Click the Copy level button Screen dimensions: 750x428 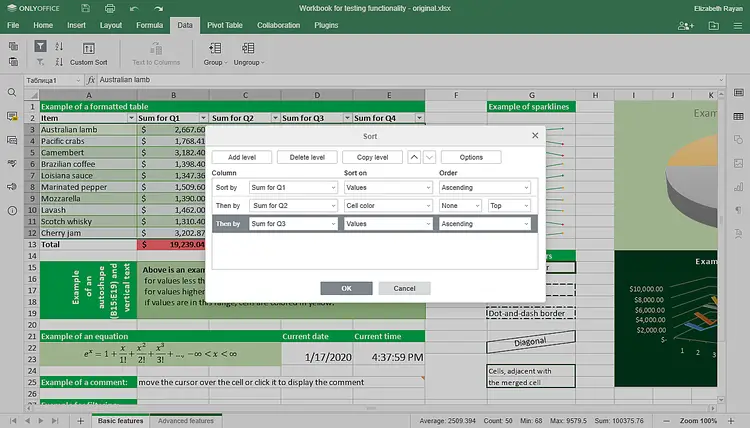click(x=372, y=157)
